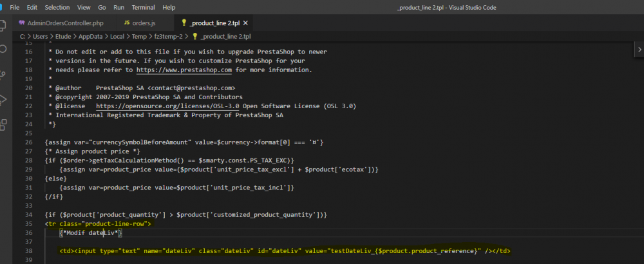Expand the AppData breadcrumb segment
Image resolution: width=644 pixels, height=264 pixels.
click(x=90, y=37)
